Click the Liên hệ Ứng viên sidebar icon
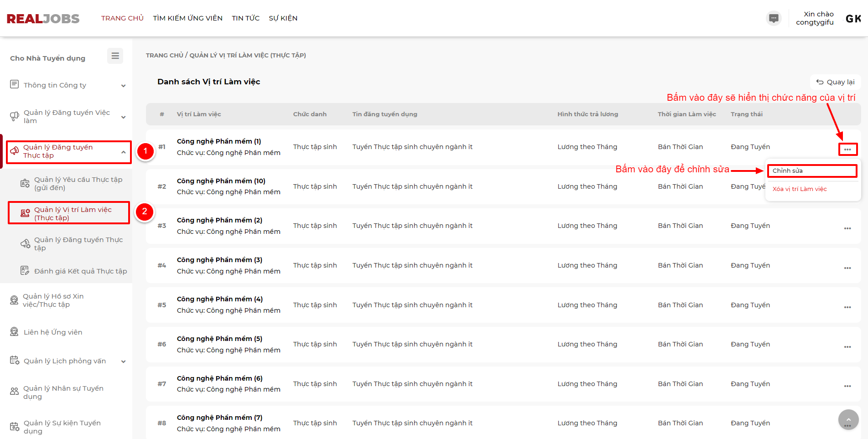This screenshot has height=439, width=868. tap(15, 332)
